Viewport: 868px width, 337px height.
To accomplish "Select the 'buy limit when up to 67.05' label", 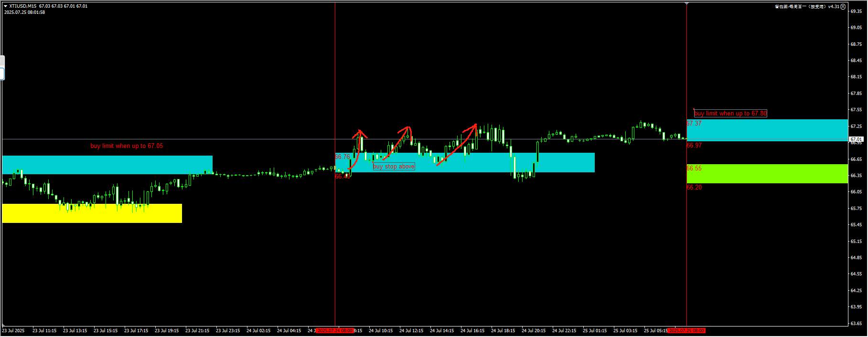I will 127,146.
